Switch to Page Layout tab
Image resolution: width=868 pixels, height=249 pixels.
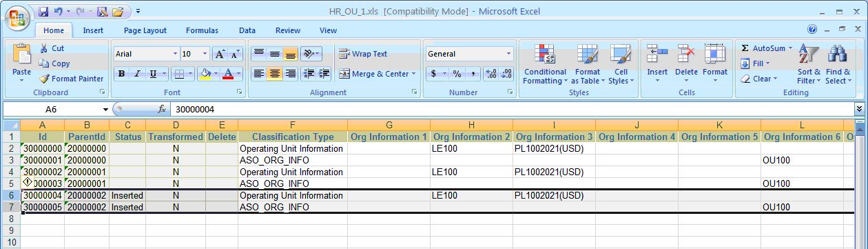click(145, 30)
